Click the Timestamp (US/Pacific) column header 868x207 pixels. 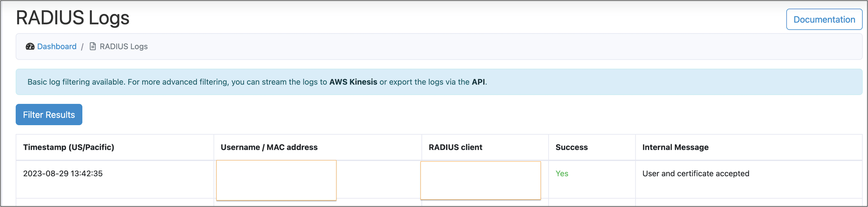click(x=69, y=147)
